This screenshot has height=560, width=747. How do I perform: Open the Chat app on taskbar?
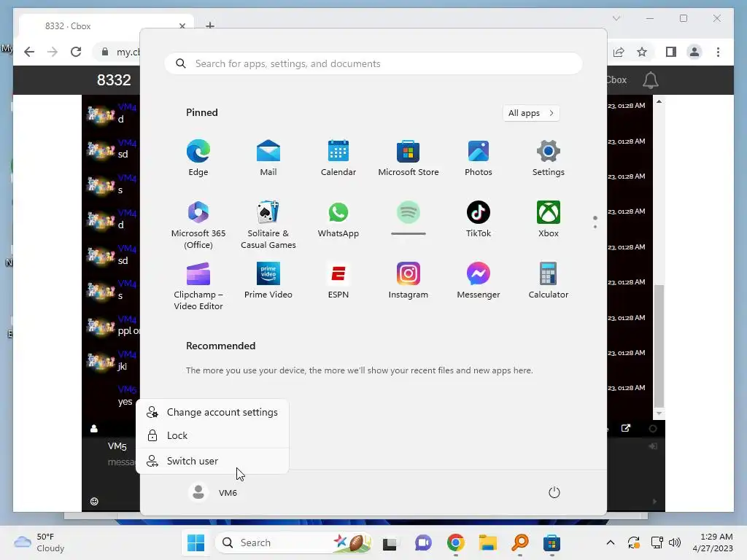tap(422, 542)
